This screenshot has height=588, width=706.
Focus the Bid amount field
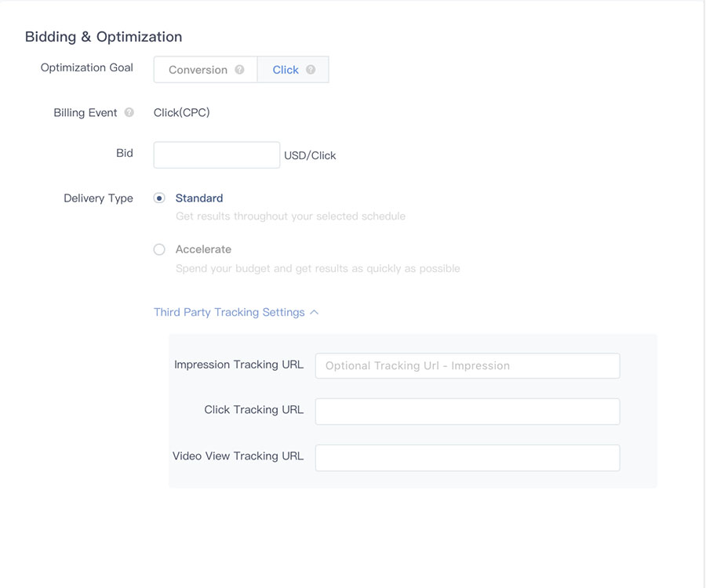[x=216, y=154]
